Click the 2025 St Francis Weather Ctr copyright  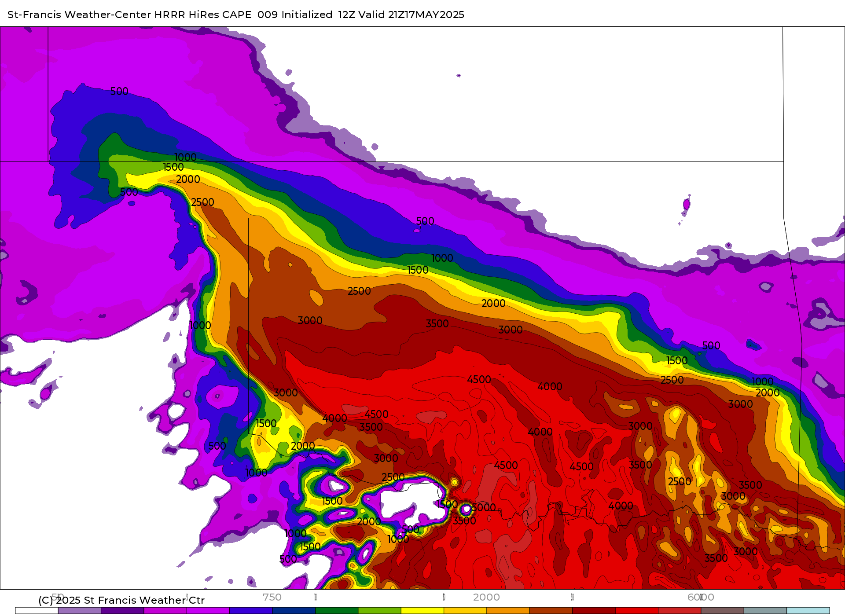tap(121, 600)
